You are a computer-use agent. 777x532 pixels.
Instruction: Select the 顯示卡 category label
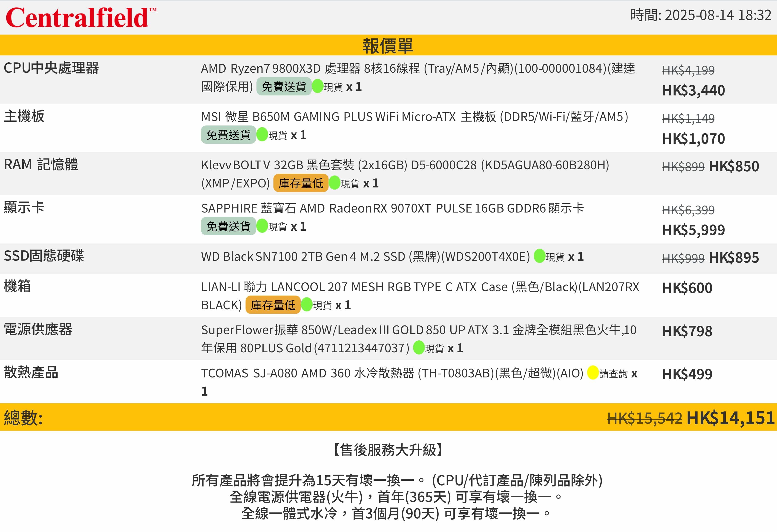click(x=24, y=207)
